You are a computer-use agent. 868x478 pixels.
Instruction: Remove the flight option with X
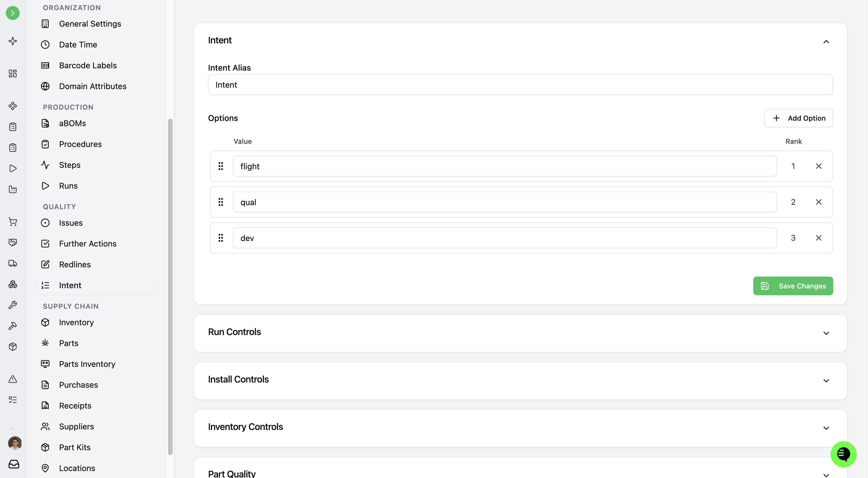pyautogui.click(x=818, y=166)
